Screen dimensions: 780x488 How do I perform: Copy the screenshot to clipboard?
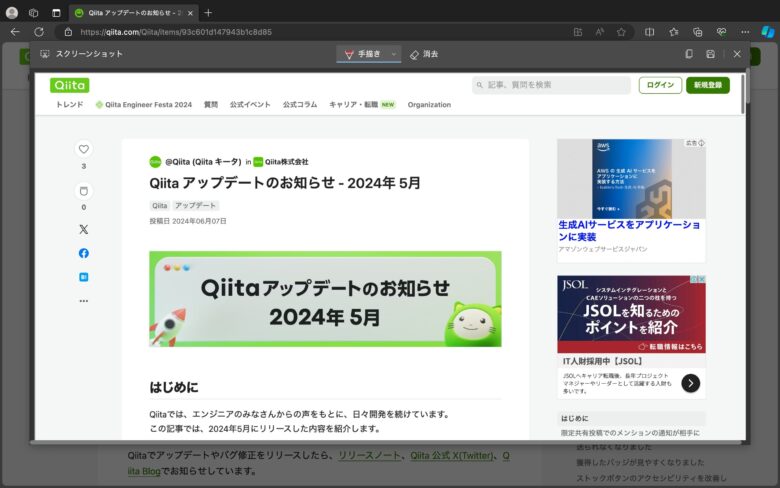pyautogui.click(x=689, y=54)
